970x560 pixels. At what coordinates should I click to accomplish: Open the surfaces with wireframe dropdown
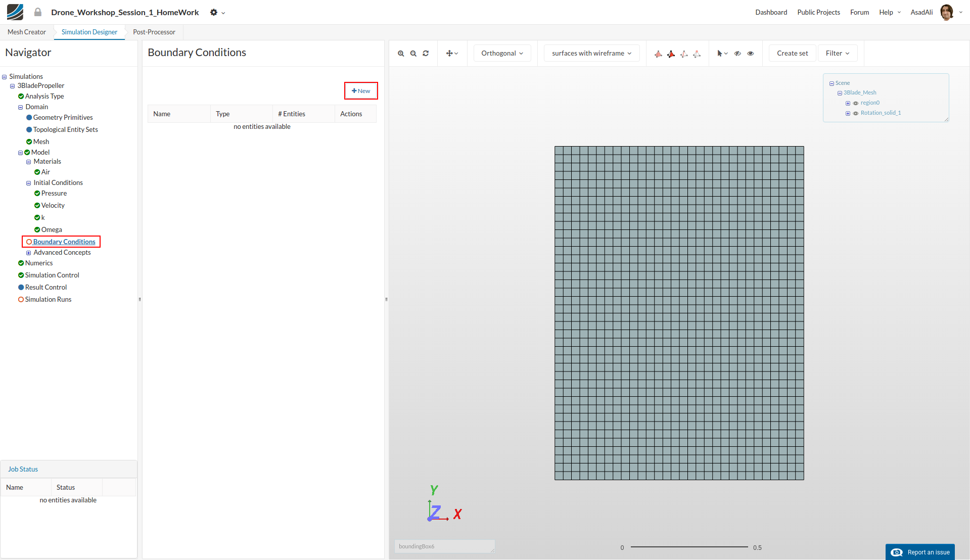tap(591, 53)
